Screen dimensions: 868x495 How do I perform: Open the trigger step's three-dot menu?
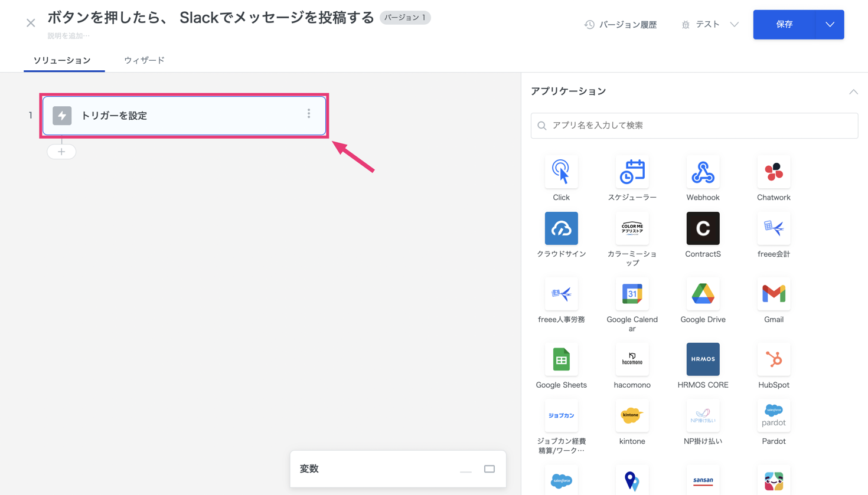309,114
